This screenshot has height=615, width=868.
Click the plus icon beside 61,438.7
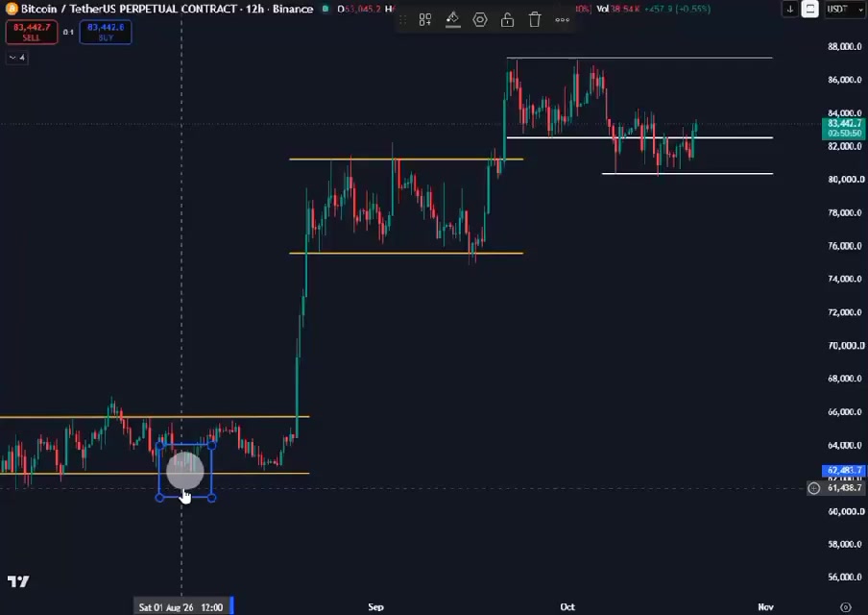[x=814, y=488]
